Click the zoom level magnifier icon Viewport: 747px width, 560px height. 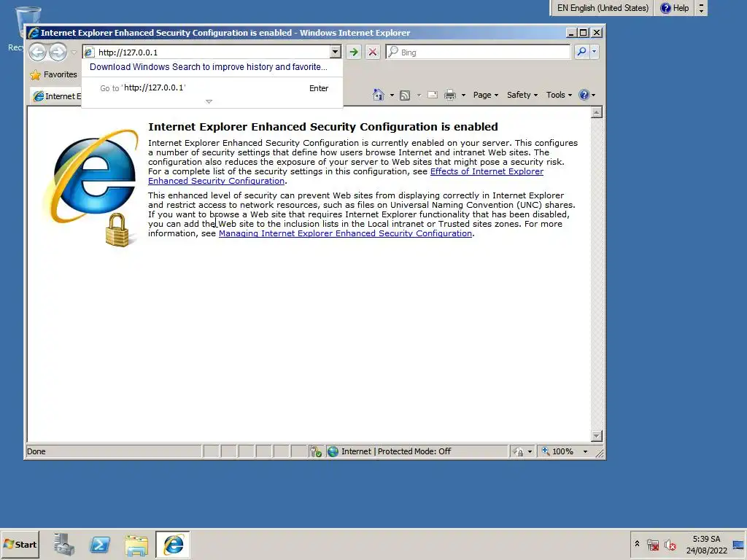pos(546,451)
